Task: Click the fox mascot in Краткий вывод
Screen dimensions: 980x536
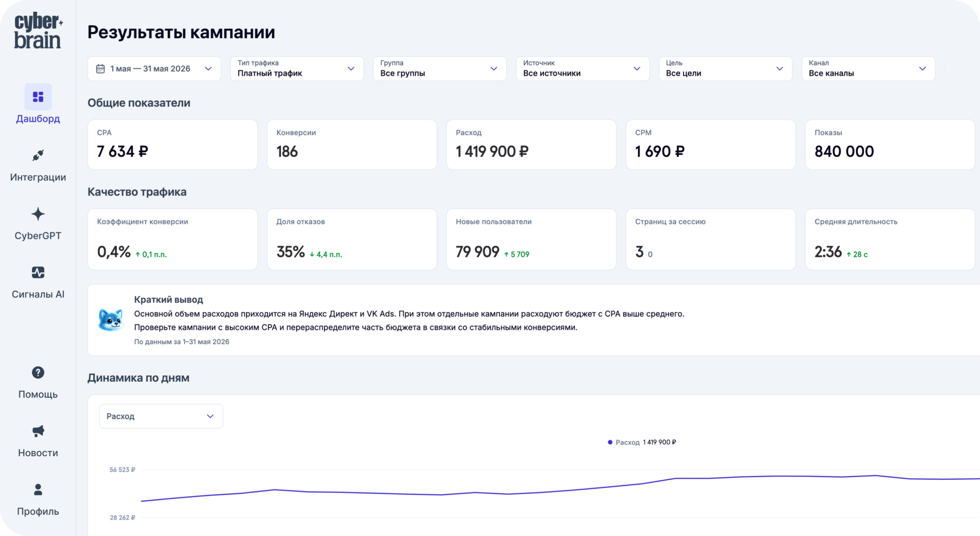Action: [111, 319]
